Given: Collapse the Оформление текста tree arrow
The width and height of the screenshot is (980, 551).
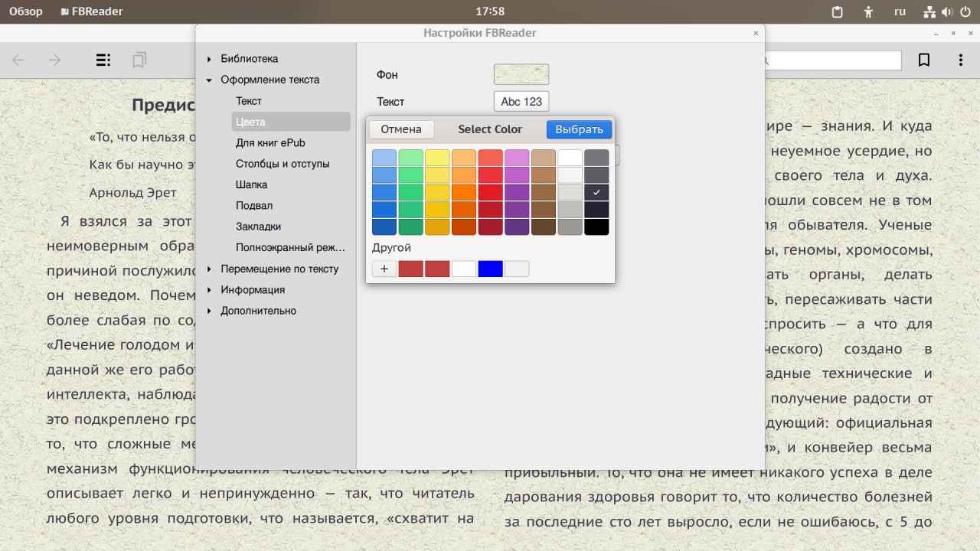Looking at the screenshot, I should tap(209, 80).
